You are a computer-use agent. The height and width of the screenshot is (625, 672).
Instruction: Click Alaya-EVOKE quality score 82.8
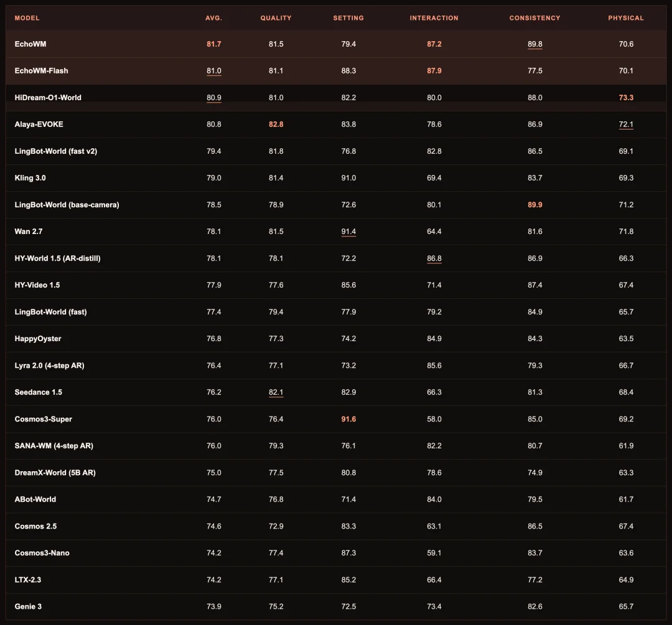tap(276, 125)
